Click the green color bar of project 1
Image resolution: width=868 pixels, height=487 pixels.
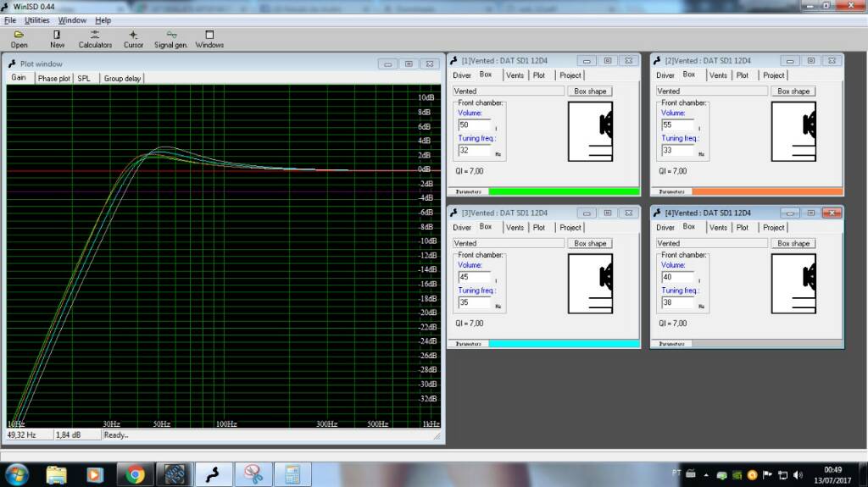(x=564, y=191)
